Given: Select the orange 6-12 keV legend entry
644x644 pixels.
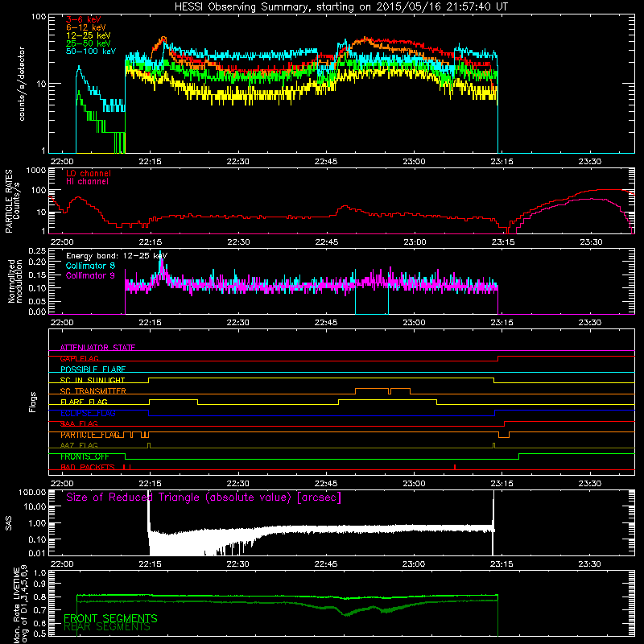Looking at the screenshot, I should click(86, 27).
